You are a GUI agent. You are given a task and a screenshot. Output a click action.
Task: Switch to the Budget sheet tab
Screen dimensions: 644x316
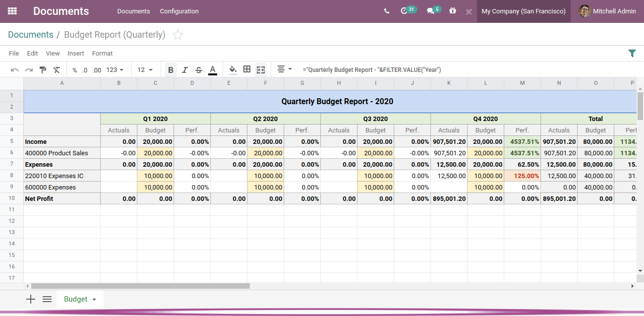tap(76, 299)
